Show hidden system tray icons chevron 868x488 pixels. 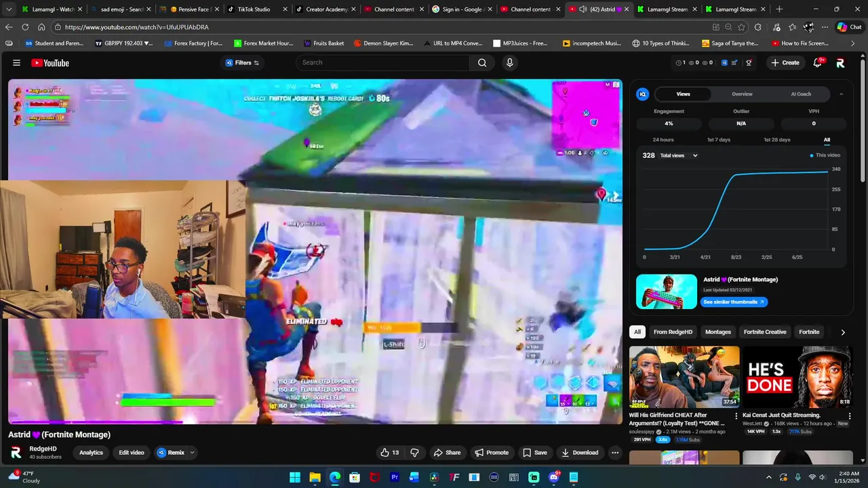tap(768, 477)
